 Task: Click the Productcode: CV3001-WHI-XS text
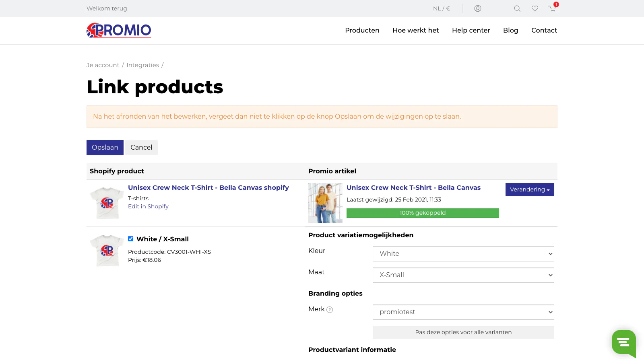tap(169, 252)
